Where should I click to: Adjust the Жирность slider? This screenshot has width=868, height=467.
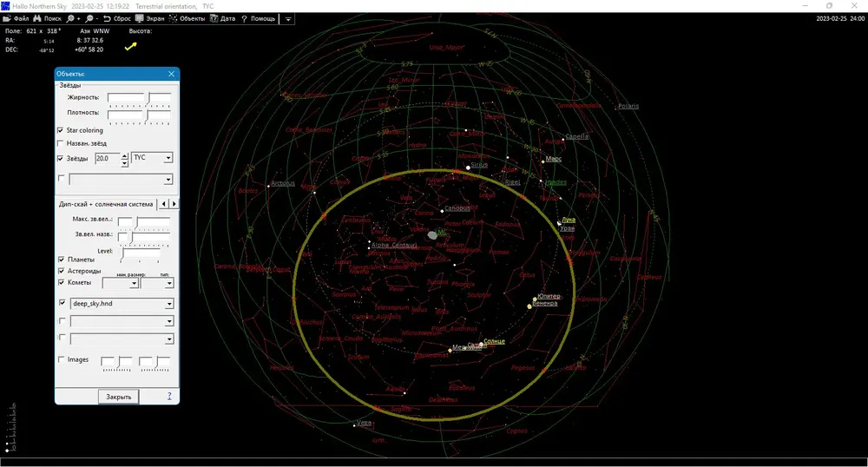(139, 100)
